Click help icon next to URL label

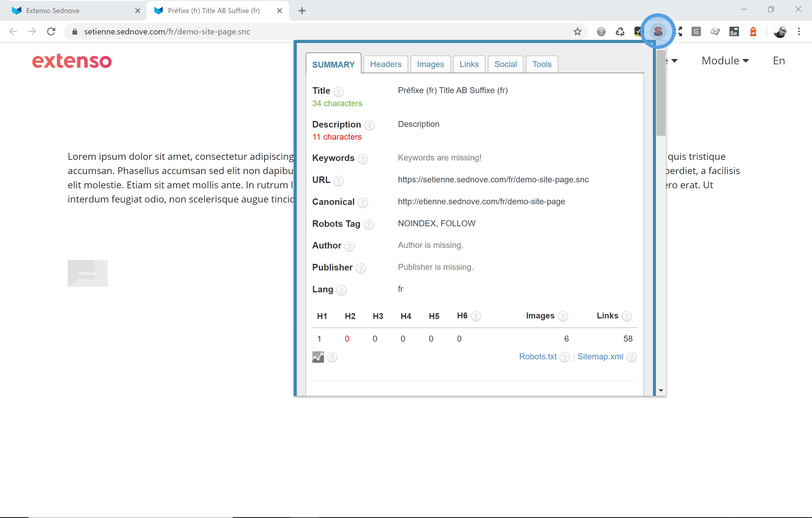coord(338,181)
